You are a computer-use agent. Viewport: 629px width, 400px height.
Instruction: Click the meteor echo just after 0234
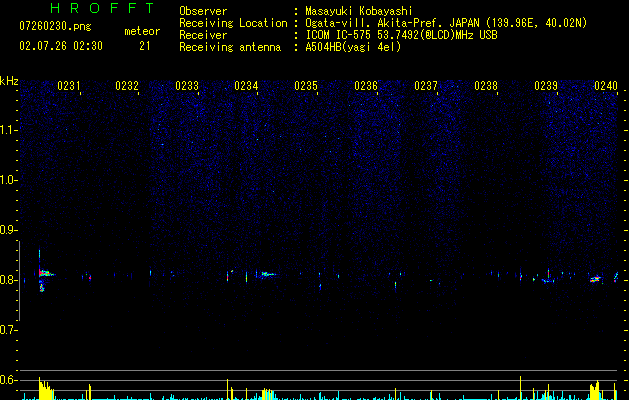[268, 274]
